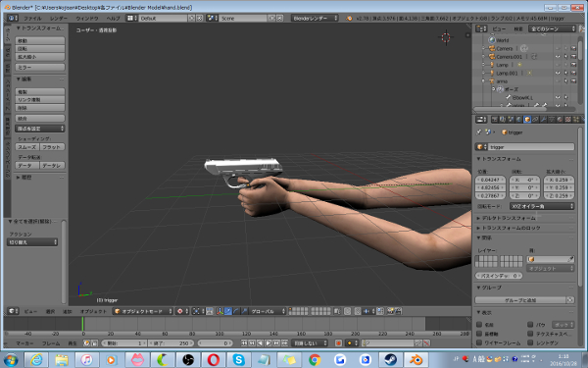The height and width of the screenshot is (368, 588).
Task: Open the Object Mode dropdown
Action: 142,311
